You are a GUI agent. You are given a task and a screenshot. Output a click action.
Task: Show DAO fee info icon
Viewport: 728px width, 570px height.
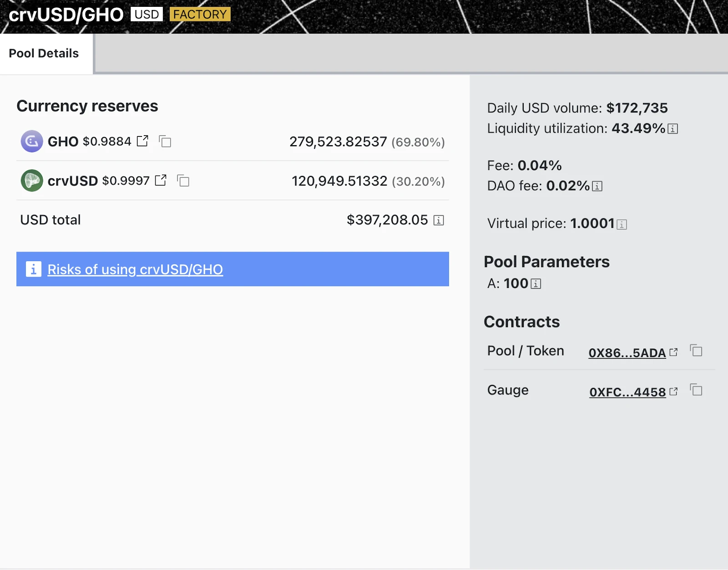tap(597, 187)
